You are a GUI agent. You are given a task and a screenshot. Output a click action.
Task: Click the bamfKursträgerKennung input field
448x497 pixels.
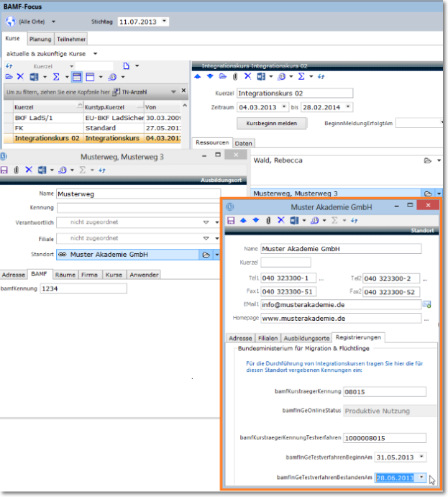point(384,393)
